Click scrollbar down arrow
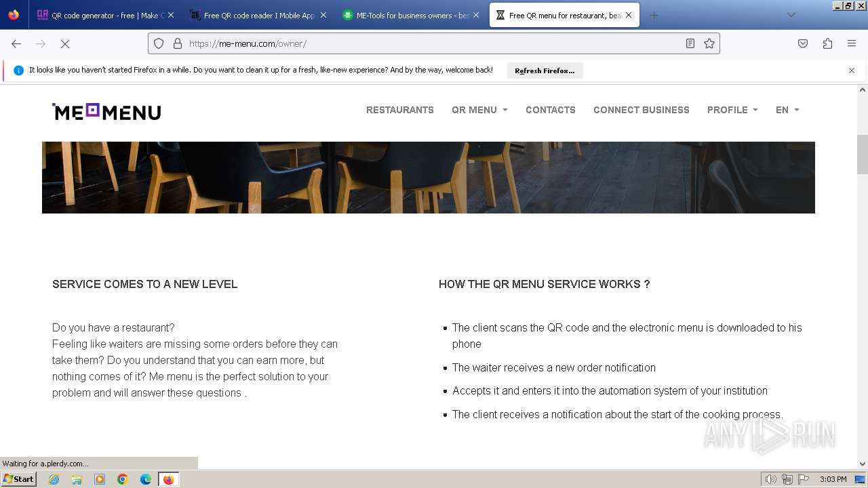Image resolution: width=868 pixels, height=488 pixels. click(x=863, y=464)
